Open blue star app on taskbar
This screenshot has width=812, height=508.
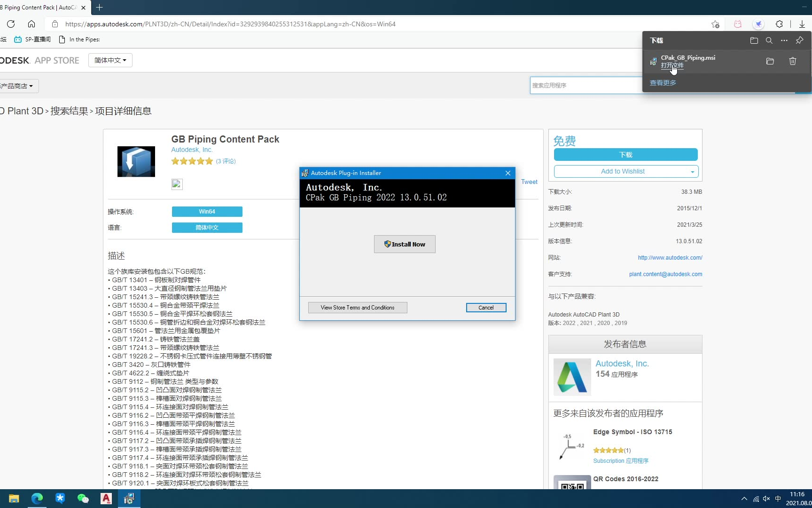click(60, 499)
